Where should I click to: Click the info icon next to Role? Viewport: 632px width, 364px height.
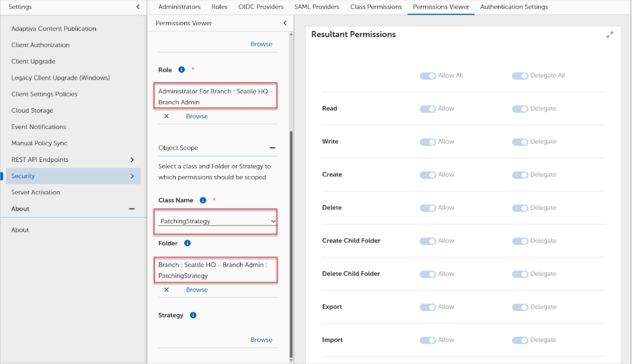181,69
